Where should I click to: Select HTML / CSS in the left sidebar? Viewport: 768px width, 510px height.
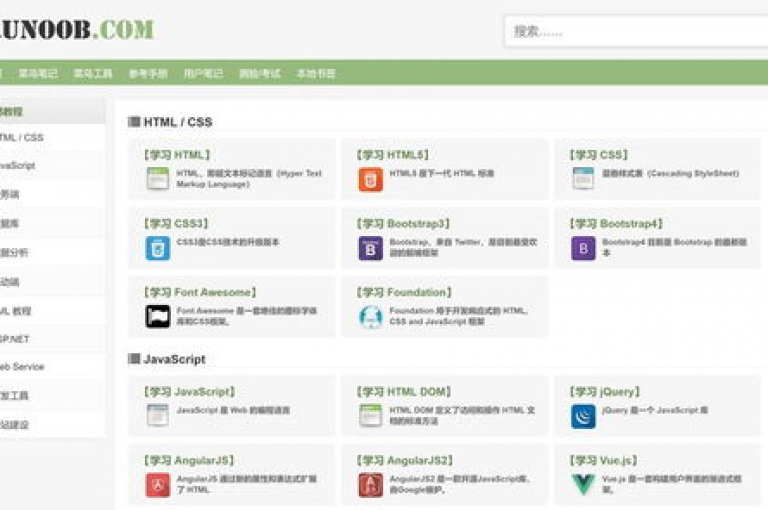52,137
